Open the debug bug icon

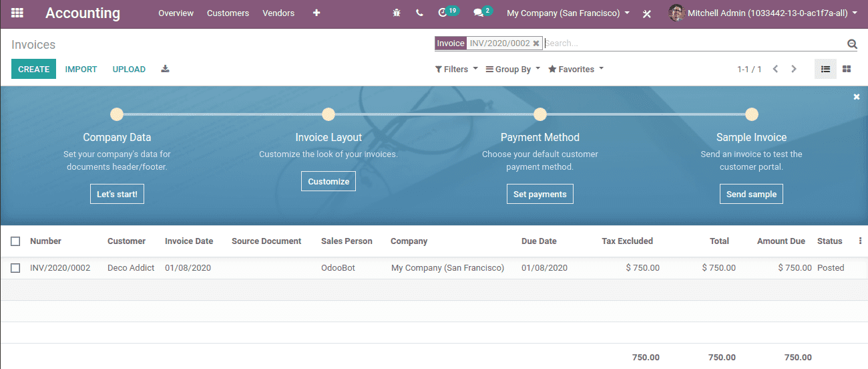(x=397, y=13)
